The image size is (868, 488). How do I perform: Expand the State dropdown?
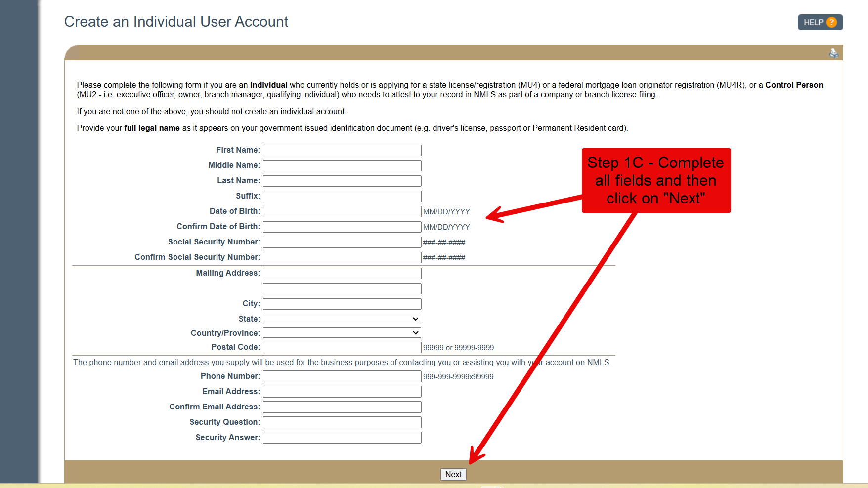[342, 319]
